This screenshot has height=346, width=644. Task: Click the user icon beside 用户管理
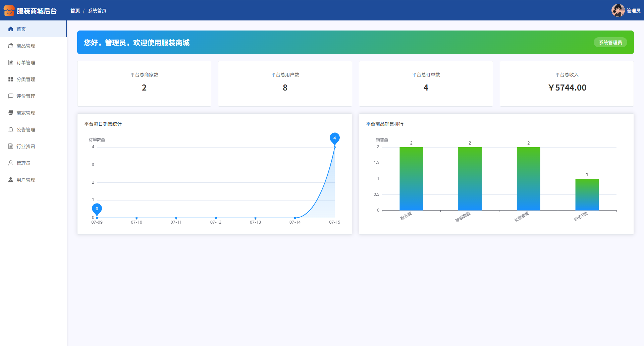pos(11,180)
